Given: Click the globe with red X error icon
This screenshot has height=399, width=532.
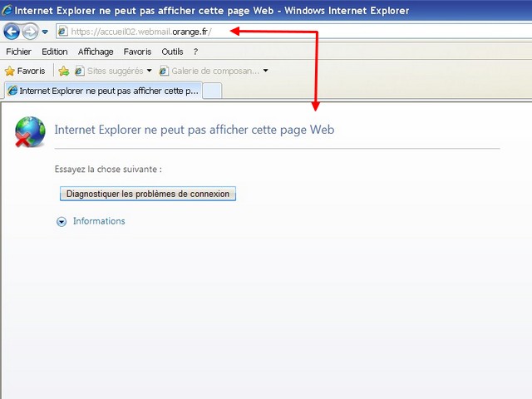Looking at the screenshot, I should 30,131.
